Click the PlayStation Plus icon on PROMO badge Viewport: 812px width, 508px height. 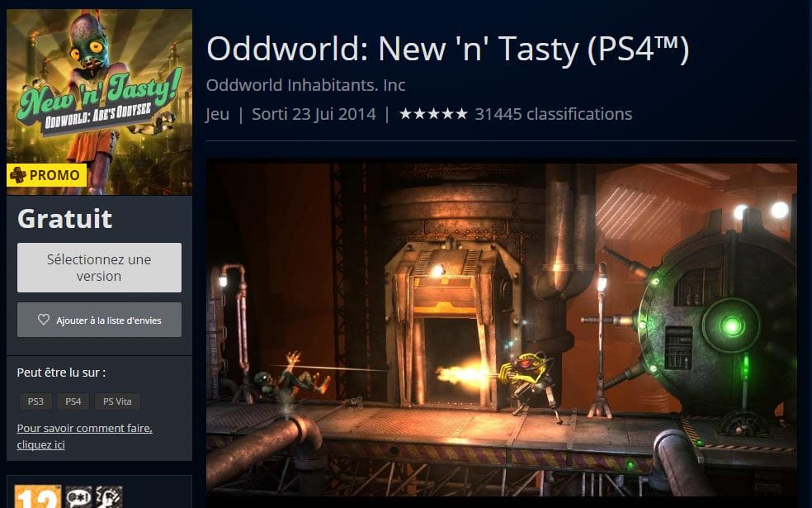click(x=18, y=175)
